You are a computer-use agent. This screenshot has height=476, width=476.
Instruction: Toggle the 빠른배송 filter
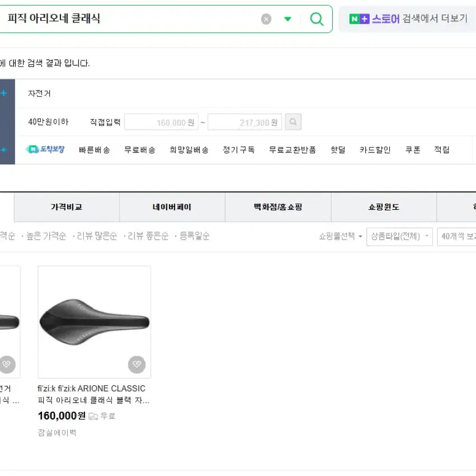point(95,150)
